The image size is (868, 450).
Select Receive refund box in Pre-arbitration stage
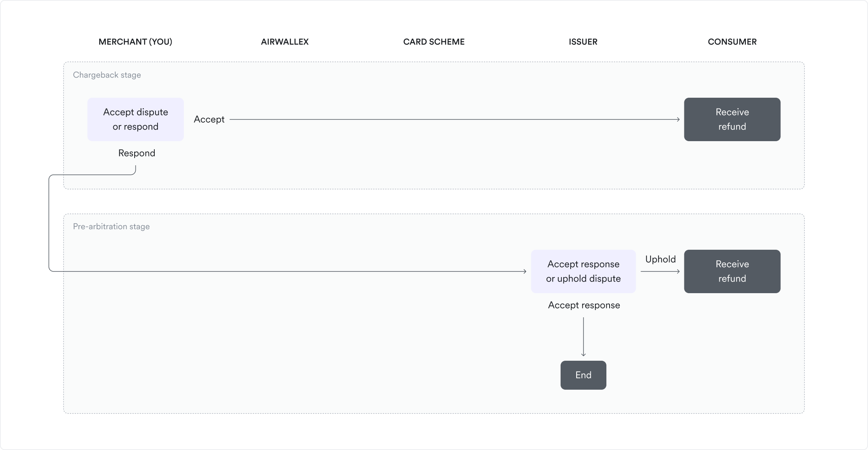click(732, 271)
